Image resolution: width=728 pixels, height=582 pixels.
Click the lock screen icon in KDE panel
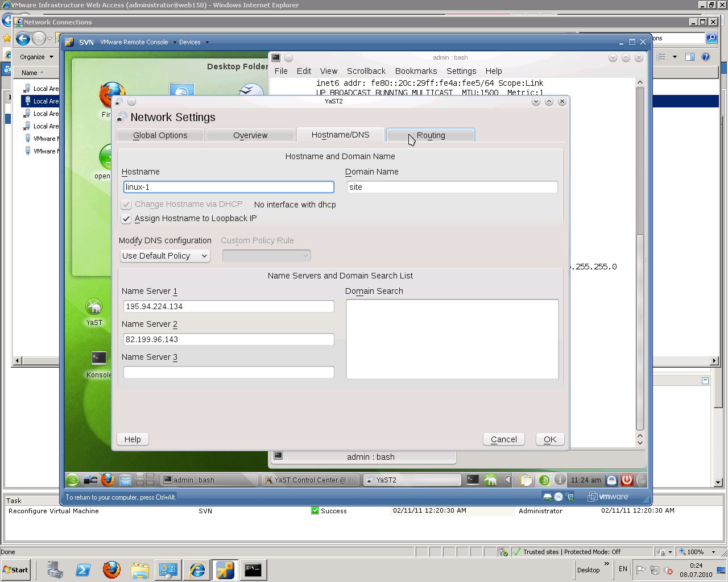coord(611,480)
